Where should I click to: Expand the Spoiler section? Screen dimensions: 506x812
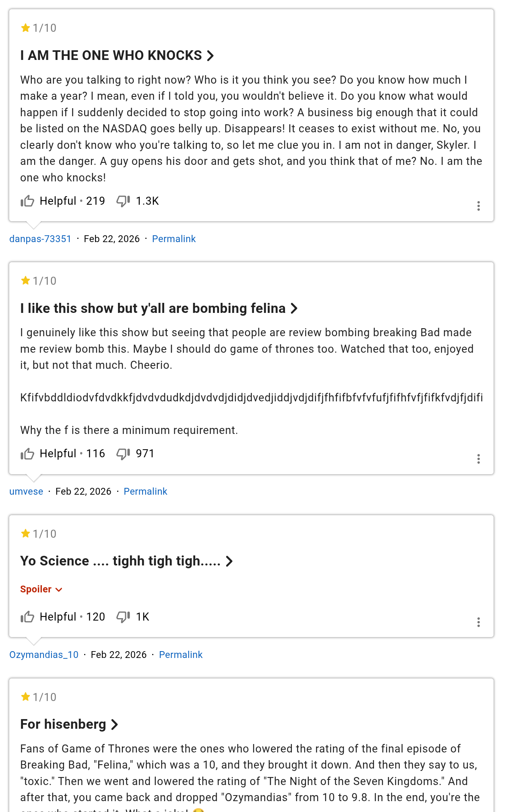click(x=41, y=589)
